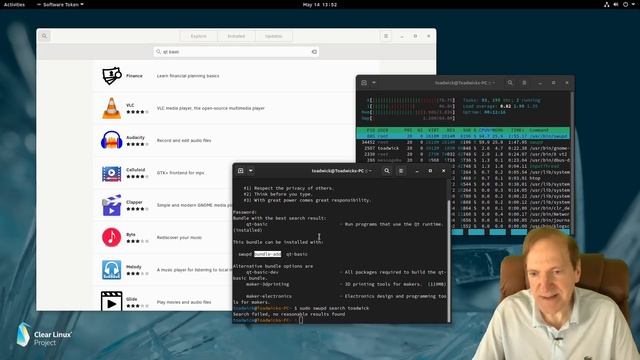640x360 pixels.
Task: Click 'qt-basic-dev' in the terminal output
Action: pos(262,272)
